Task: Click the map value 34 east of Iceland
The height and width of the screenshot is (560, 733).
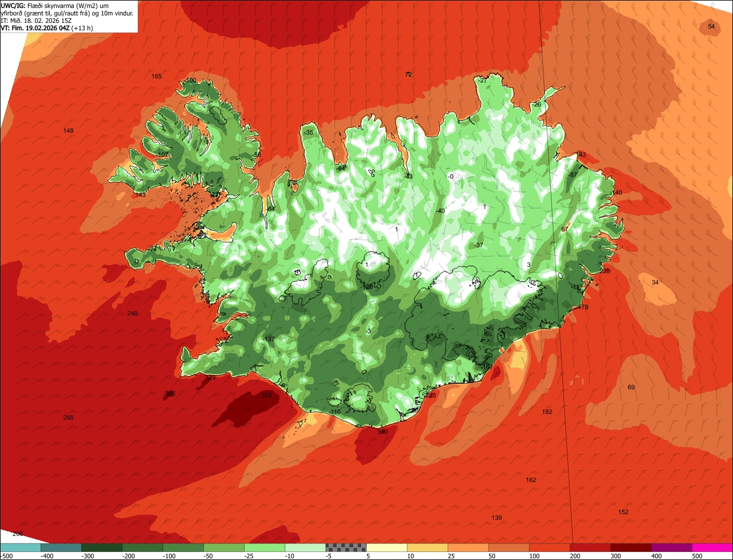Action: (x=655, y=283)
